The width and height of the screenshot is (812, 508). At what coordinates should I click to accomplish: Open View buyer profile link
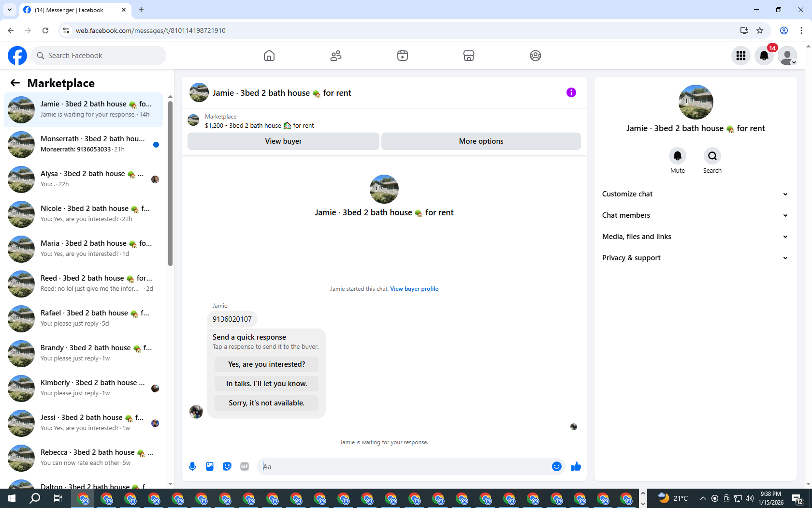[414, 289]
